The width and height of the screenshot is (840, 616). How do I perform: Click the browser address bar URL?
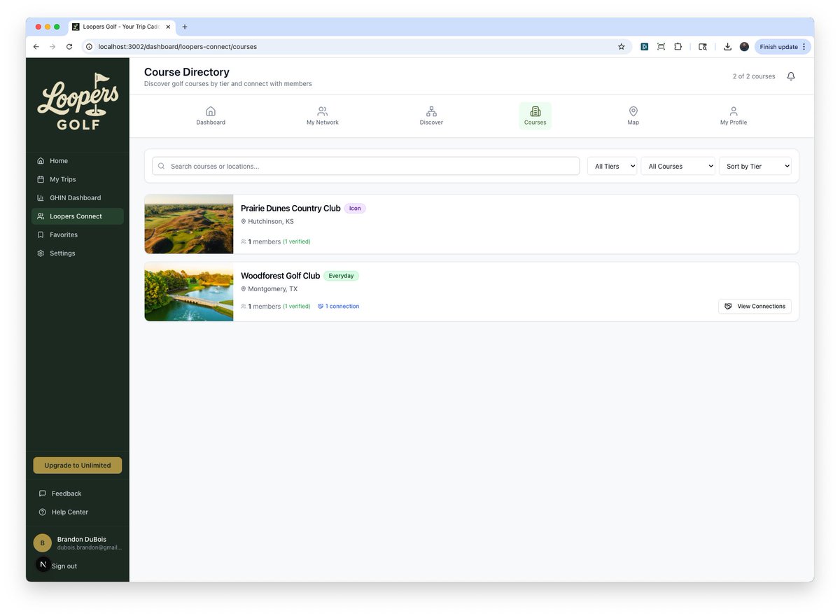(x=178, y=47)
